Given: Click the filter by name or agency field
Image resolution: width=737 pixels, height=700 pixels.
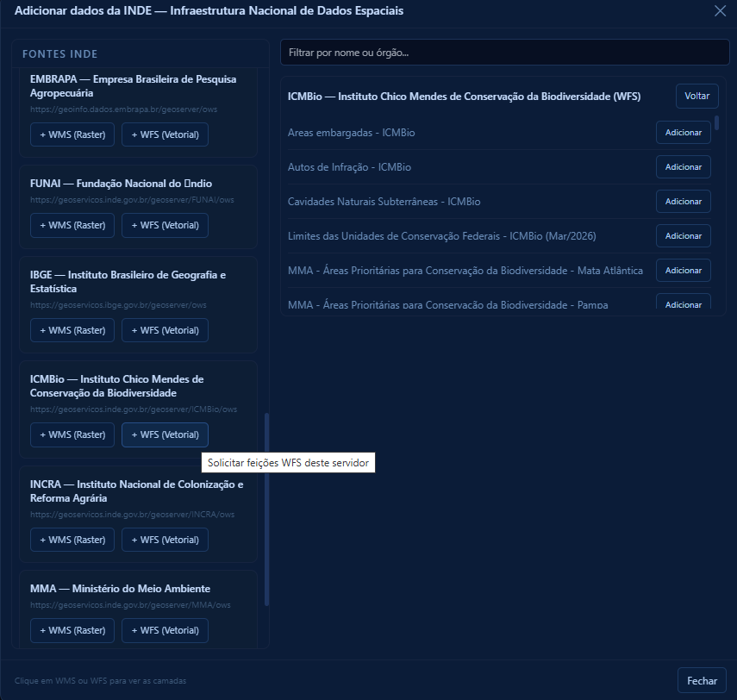Looking at the screenshot, I should 505,53.
